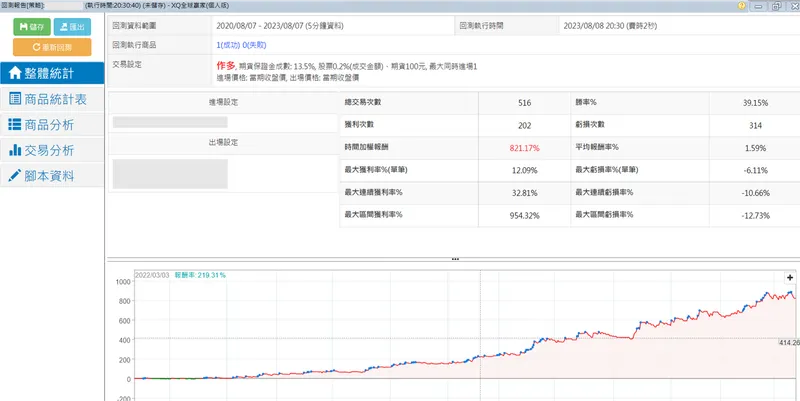Click the list icon beside 商品分析
800x401 pixels.
click(15, 124)
